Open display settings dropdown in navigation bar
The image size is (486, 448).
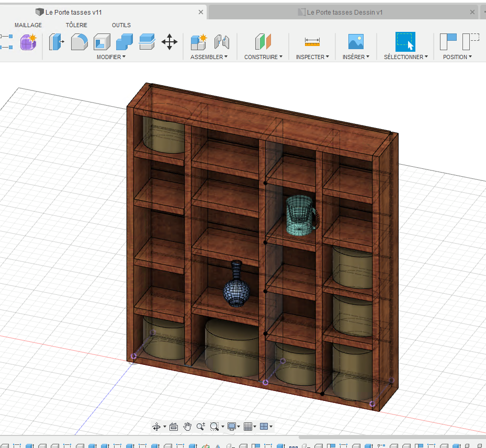coord(233,427)
